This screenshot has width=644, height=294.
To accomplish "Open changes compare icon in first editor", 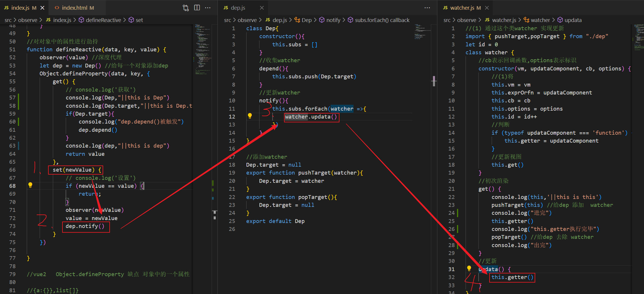I will point(186,8).
